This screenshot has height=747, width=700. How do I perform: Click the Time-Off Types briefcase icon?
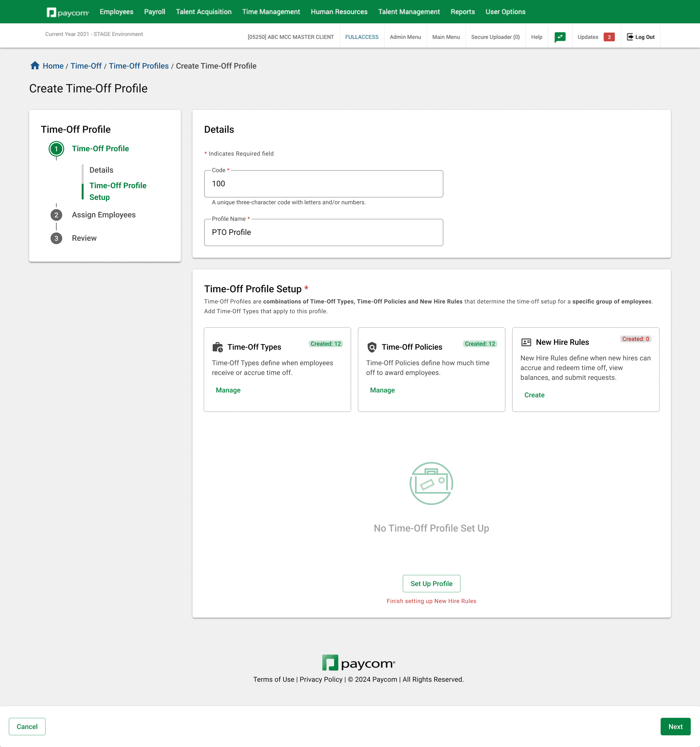(x=218, y=347)
